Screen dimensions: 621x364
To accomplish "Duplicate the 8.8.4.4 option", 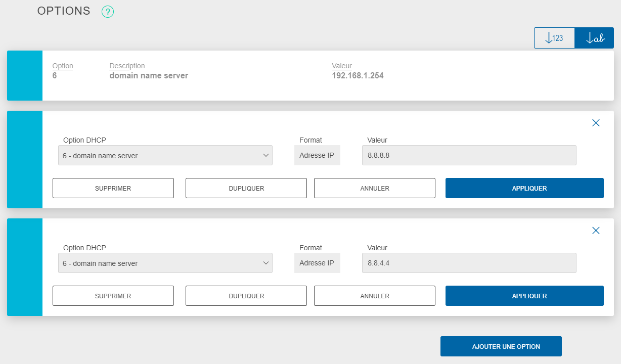I will 246,295.
